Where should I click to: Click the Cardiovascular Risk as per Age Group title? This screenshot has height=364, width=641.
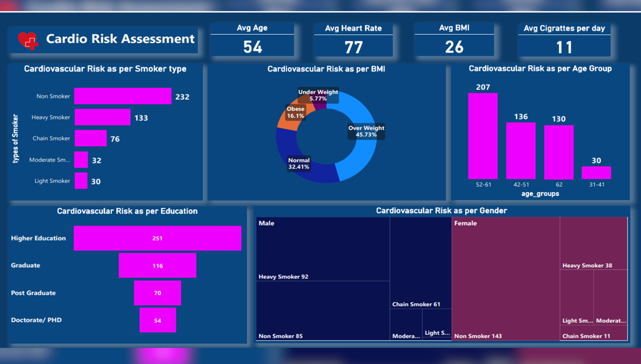pyautogui.click(x=540, y=68)
